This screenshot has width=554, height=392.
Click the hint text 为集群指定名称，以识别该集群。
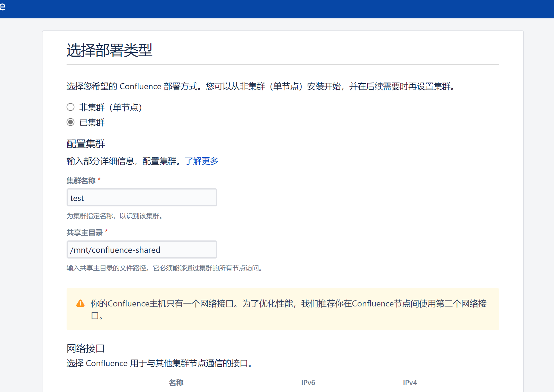(116, 216)
